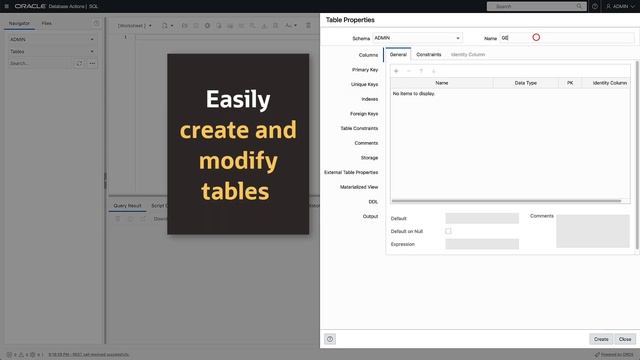
Task: Click the refresh icon beside Navigator search
Action: coord(79,63)
